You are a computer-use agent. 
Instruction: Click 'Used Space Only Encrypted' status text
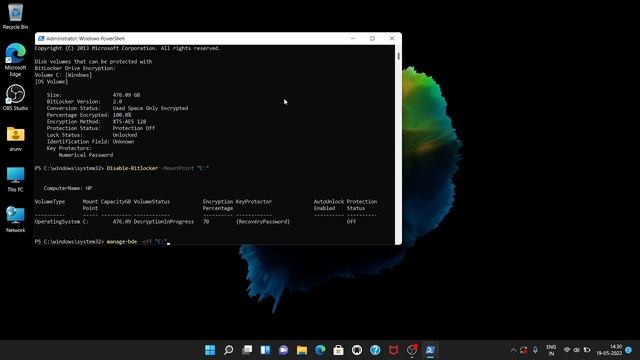[x=150, y=108]
